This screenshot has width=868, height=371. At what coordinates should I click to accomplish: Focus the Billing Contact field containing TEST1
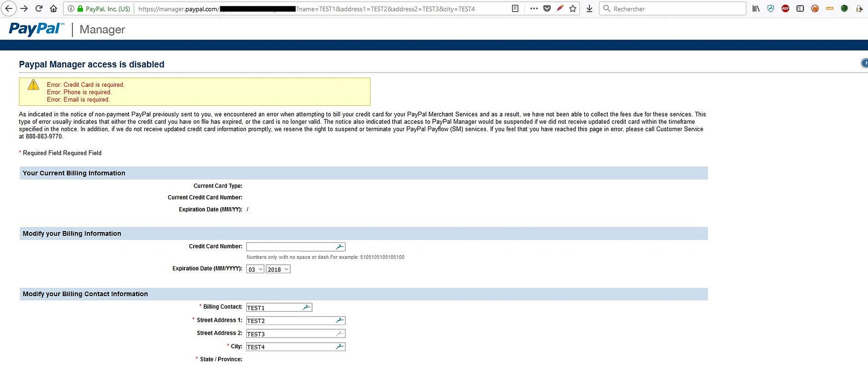pyautogui.click(x=279, y=308)
